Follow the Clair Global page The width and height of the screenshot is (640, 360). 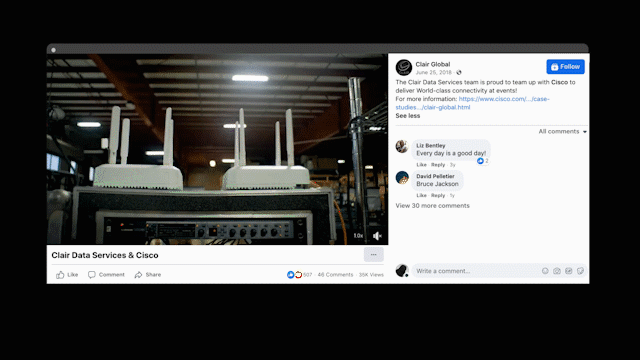click(x=565, y=67)
